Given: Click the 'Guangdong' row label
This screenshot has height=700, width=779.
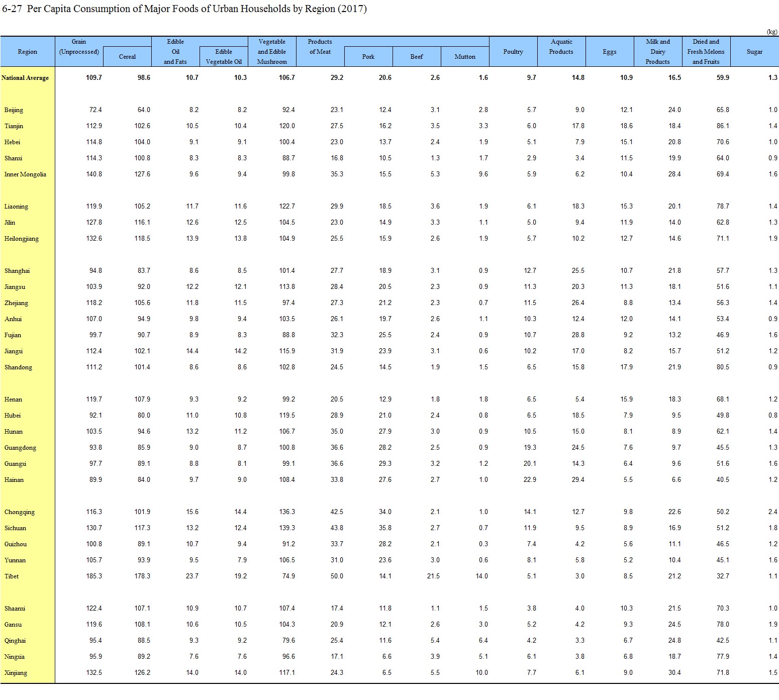Looking at the screenshot, I should (20, 448).
